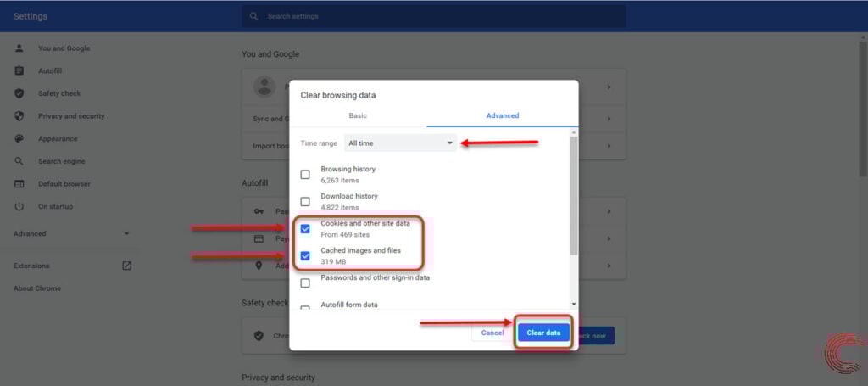868x386 pixels.
Task: Click the chevron on the Payment methods row
Action: coord(609,238)
